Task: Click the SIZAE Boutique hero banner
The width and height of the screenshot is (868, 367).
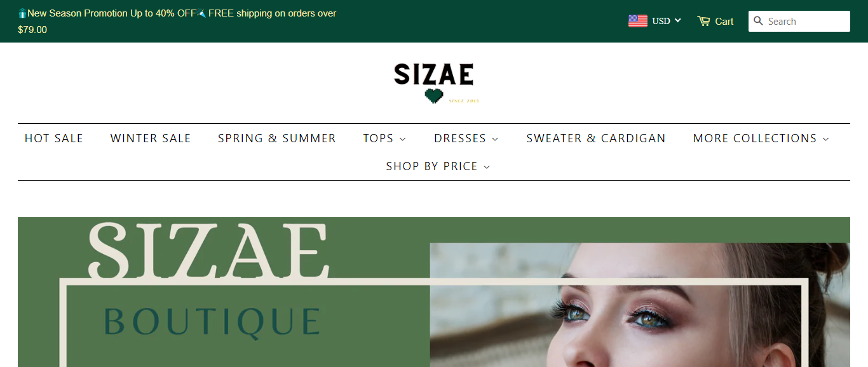Action: pos(434,292)
